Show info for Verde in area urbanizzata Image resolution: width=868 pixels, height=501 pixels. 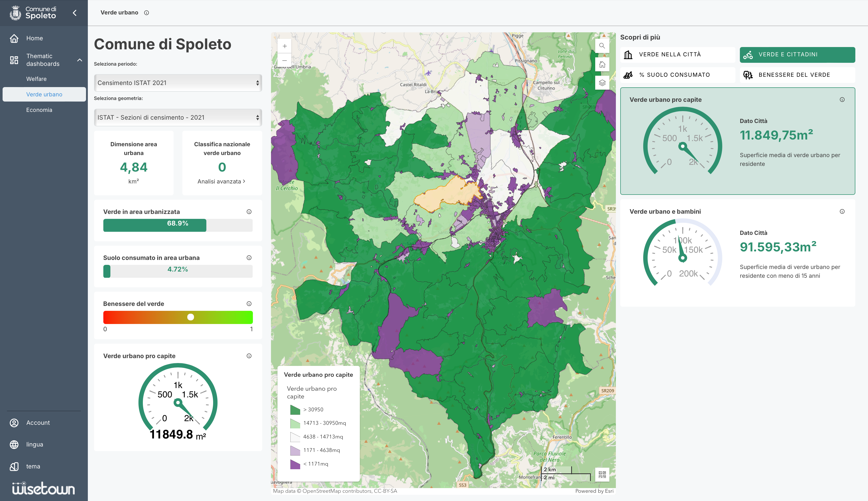point(249,212)
